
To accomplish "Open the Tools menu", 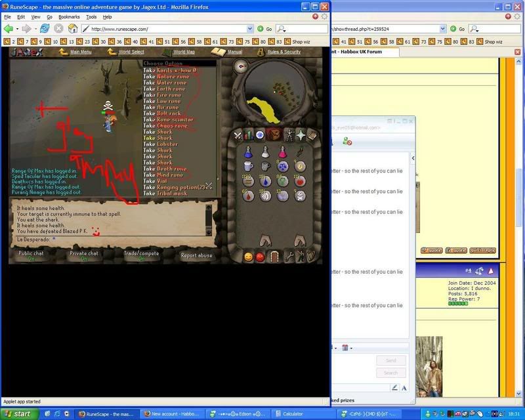I will click(x=91, y=17).
